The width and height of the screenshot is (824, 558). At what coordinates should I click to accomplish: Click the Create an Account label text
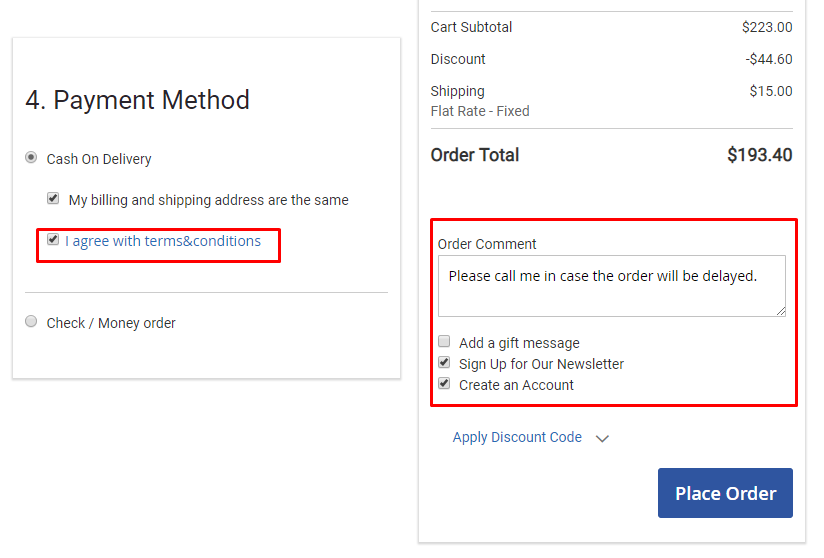coord(516,385)
